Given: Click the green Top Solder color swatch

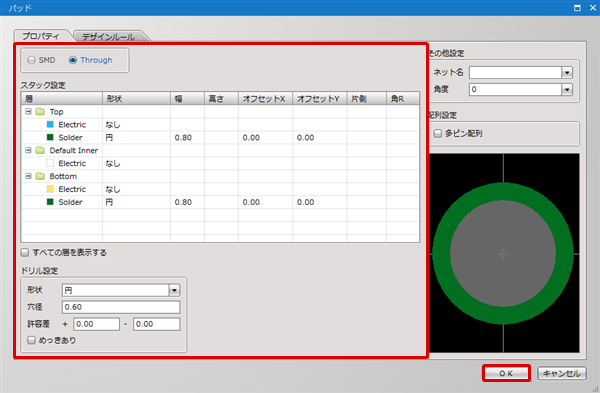Looking at the screenshot, I should [x=50, y=137].
